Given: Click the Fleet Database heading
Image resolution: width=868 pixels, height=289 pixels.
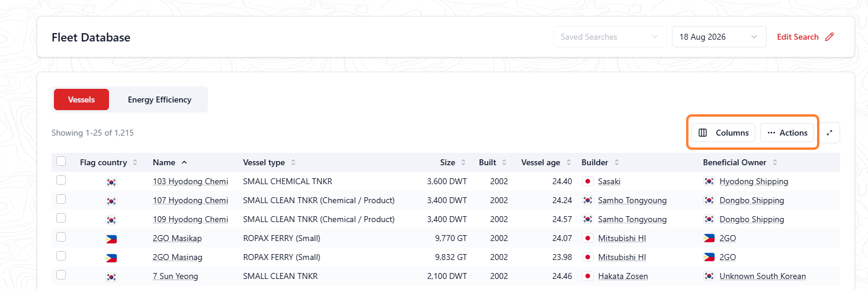Looking at the screenshot, I should 91,37.
